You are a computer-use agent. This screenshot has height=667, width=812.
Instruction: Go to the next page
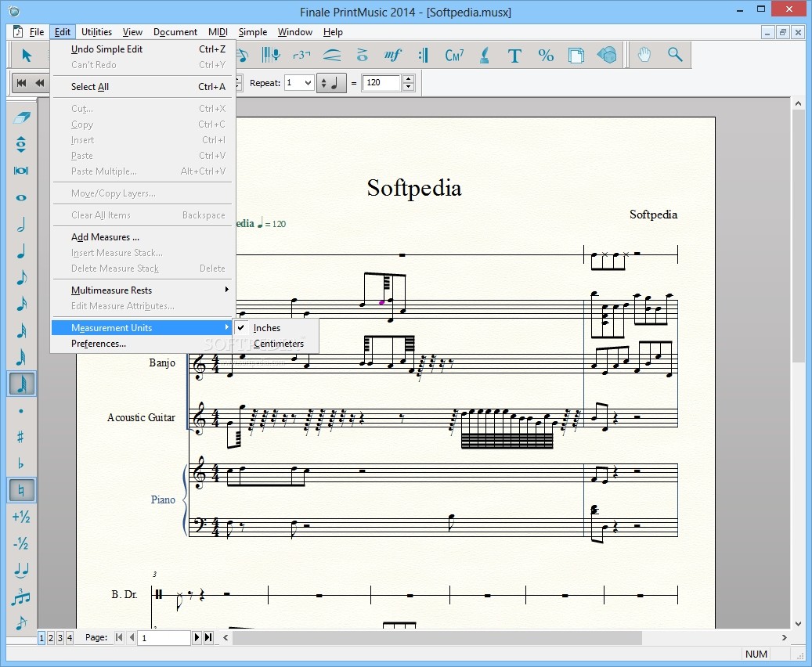pyautogui.click(x=197, y=637)
